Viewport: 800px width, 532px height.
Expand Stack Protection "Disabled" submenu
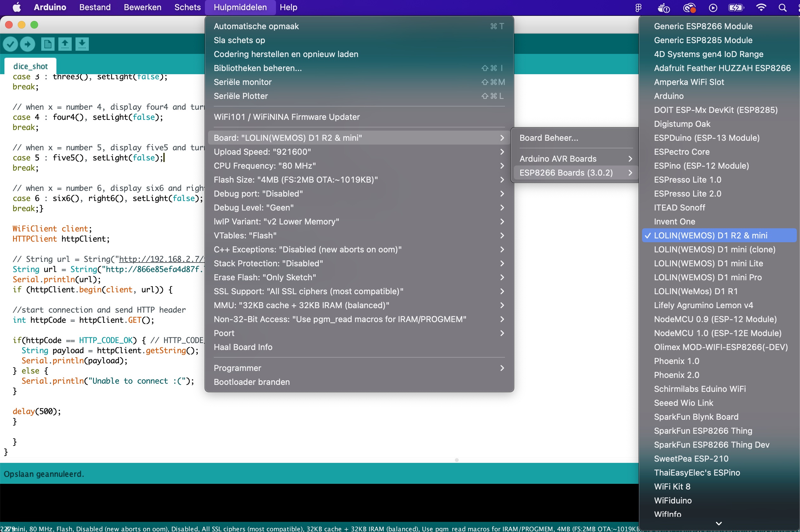click(x=359, y=263)
